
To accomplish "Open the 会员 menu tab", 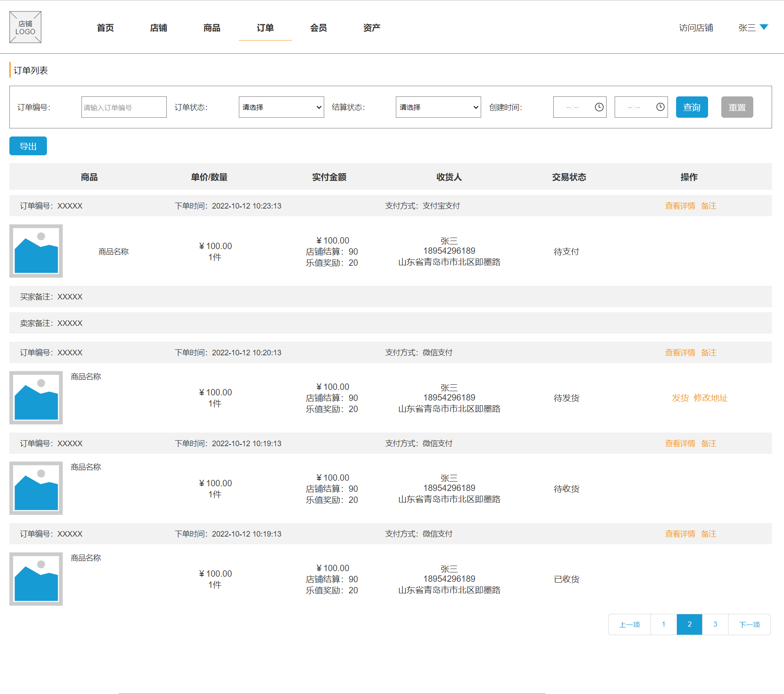I will click(x=319, y=28).
